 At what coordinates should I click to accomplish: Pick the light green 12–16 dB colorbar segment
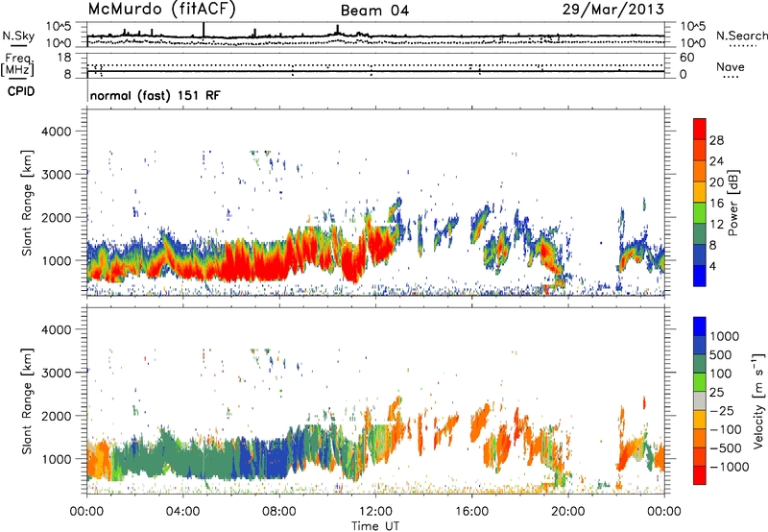click(x=700, y=212)
